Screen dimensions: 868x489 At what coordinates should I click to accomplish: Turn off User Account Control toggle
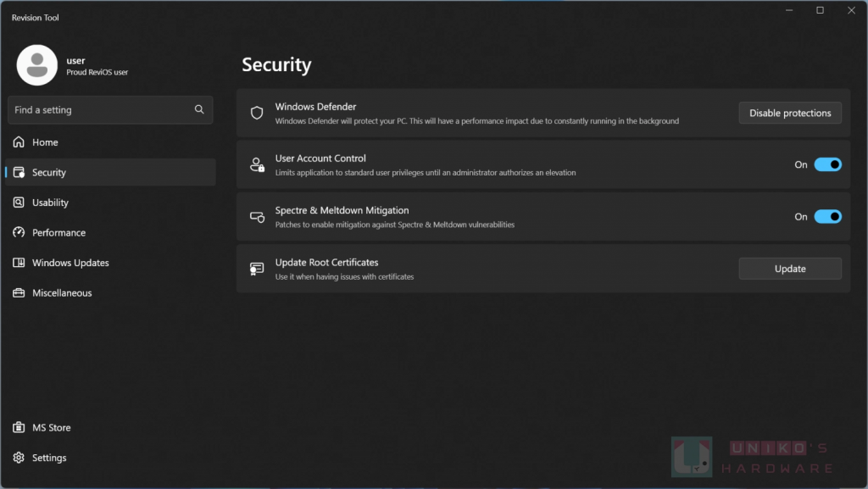(827, 165)
